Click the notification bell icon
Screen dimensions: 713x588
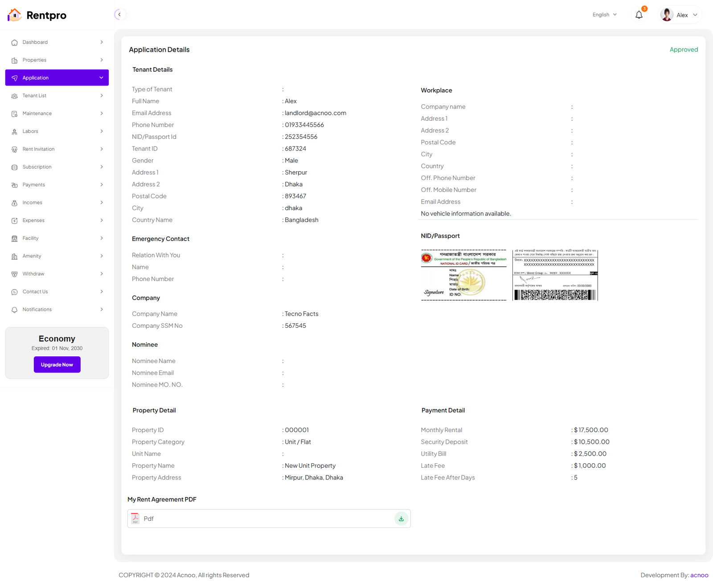639,15
